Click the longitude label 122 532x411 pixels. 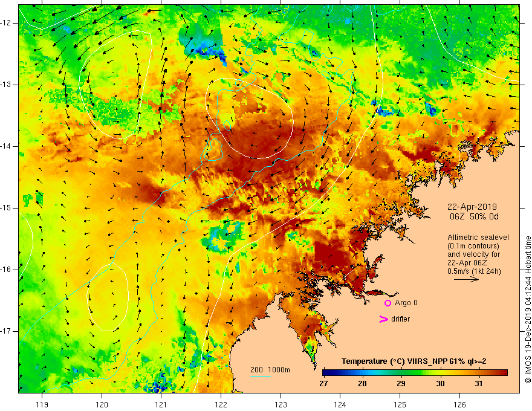pos(221,404)
